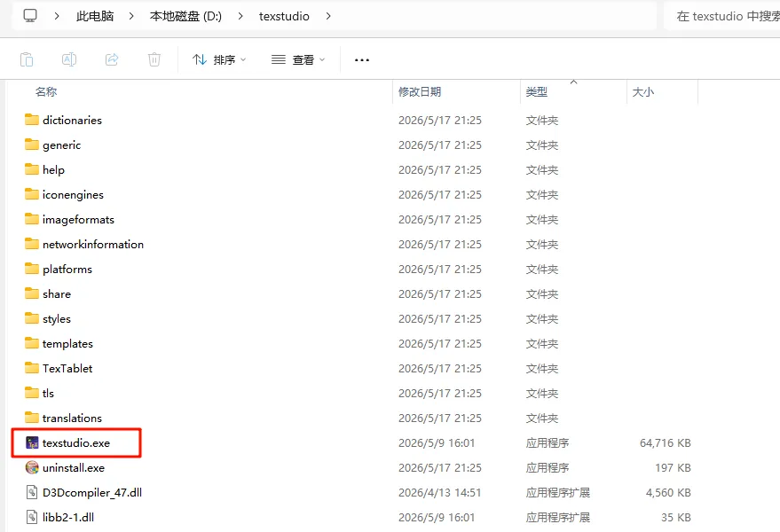The image size is (780, 532).
Task: Click 应用程序扩展 type of libb2-1.dll row
Action: tap(557, 517)
